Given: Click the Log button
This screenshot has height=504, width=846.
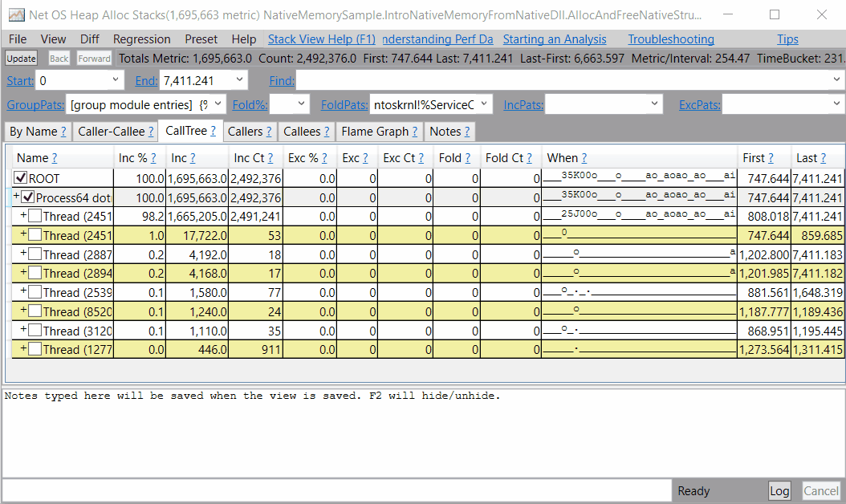Looking at the screenshot, I should pyautogui.click(x=779, y=490).
